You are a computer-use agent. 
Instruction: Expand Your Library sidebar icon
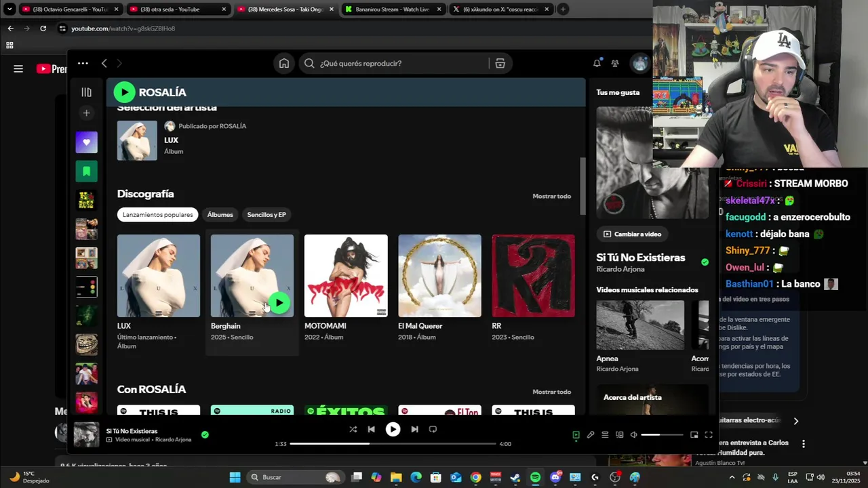86,92
